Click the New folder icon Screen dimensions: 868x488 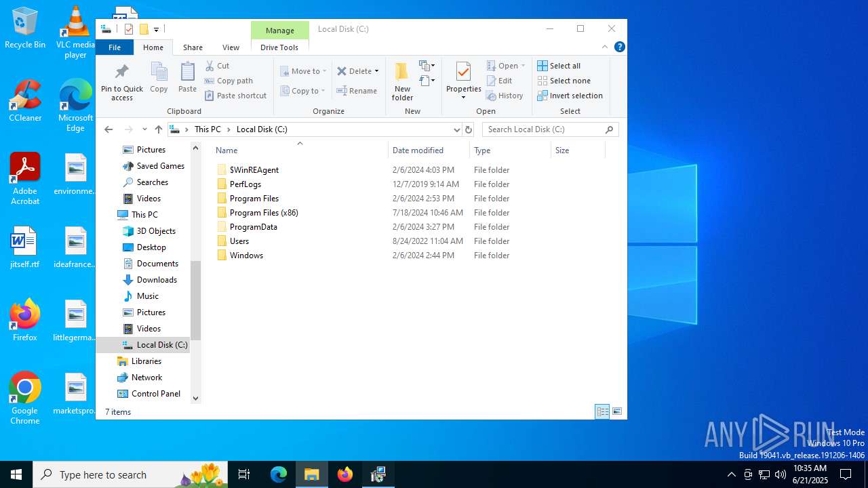pyautogui.click(x=402, y=71)
